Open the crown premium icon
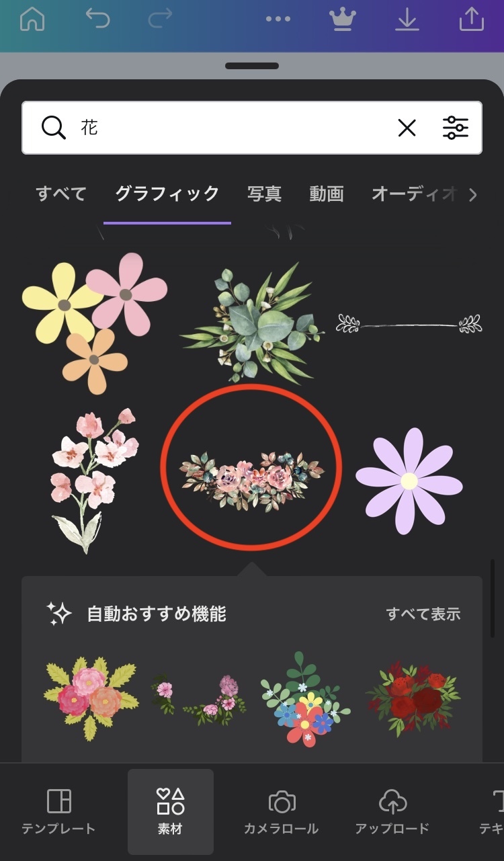Image resolution: width=504 pixels, height=861 pixels. [343, 19]
